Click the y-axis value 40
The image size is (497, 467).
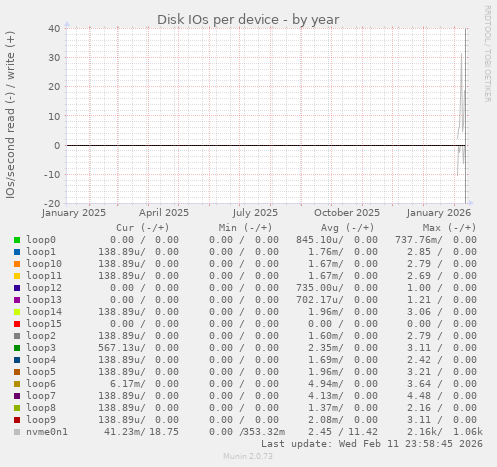54,28
